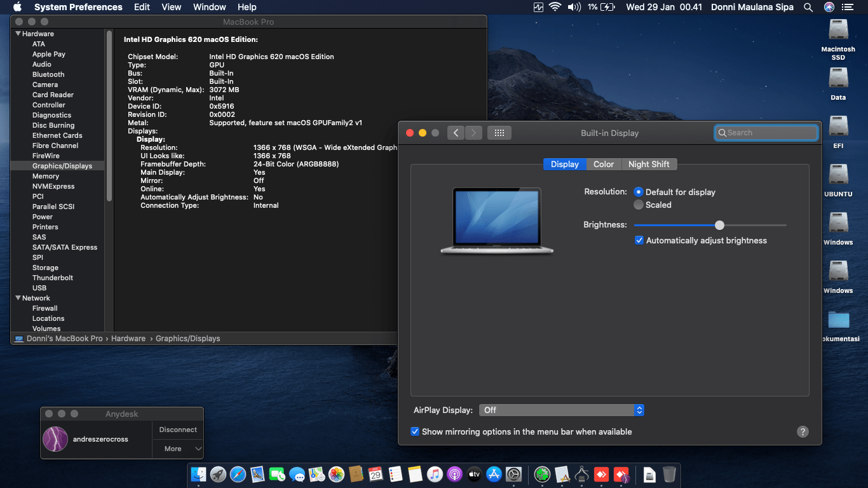Open Reminders list icon in dock
868x488 pixels.
coord(395,474)
